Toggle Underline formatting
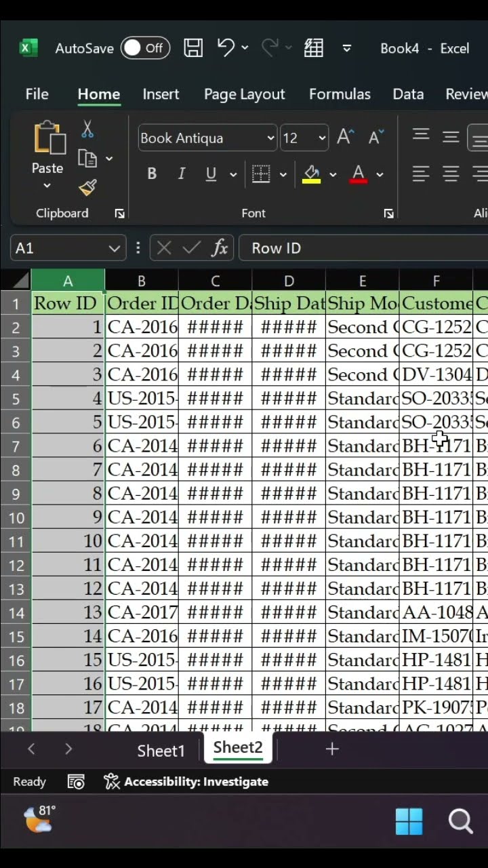The height and width of the screenshot is (868, 488). [x=211, y=174]
